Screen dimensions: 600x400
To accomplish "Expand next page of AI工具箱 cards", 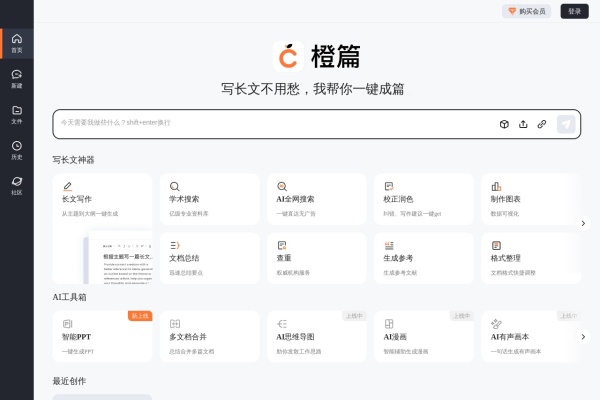I will (583, 336).
